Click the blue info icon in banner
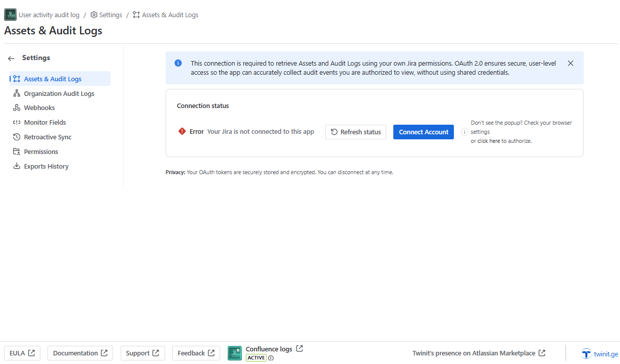Image resolution: width=620 pixels, height=364 pixels. [x=178, y=63]
